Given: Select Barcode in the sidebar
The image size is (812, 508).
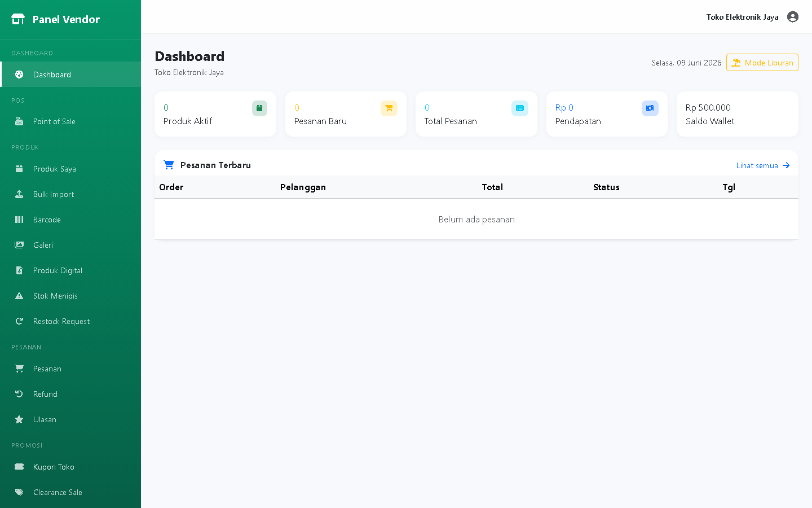Looking at the screenshot, I should tap(70, 220).
